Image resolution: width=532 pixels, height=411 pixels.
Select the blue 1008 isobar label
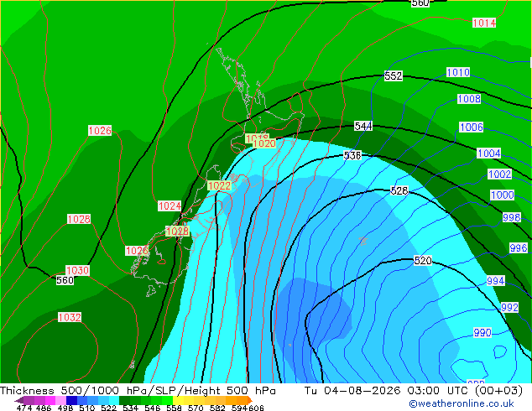pyautogui.click(x=469, y=99)
